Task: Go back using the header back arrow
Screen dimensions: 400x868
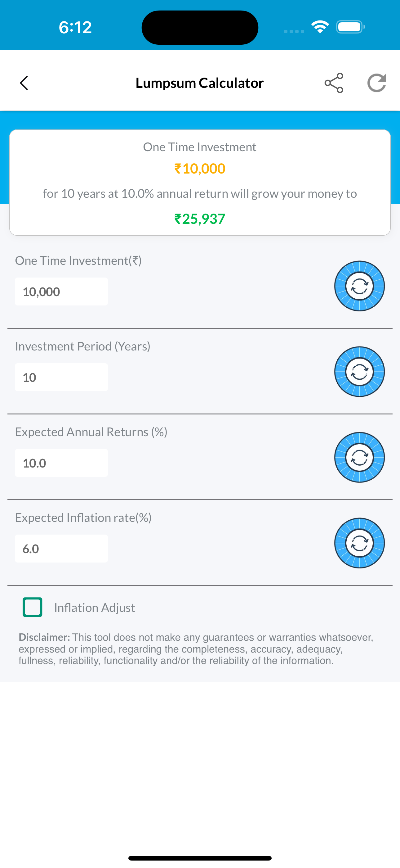Action: (x=24, y=83)
